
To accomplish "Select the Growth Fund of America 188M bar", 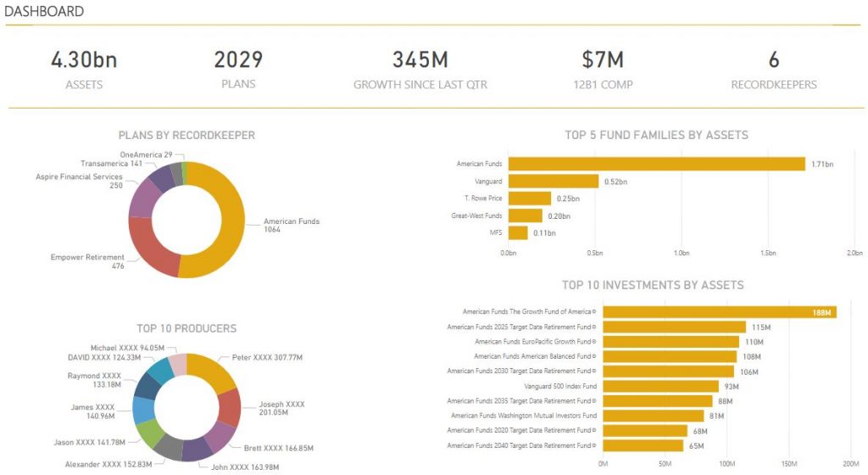I will coord(719,312).
